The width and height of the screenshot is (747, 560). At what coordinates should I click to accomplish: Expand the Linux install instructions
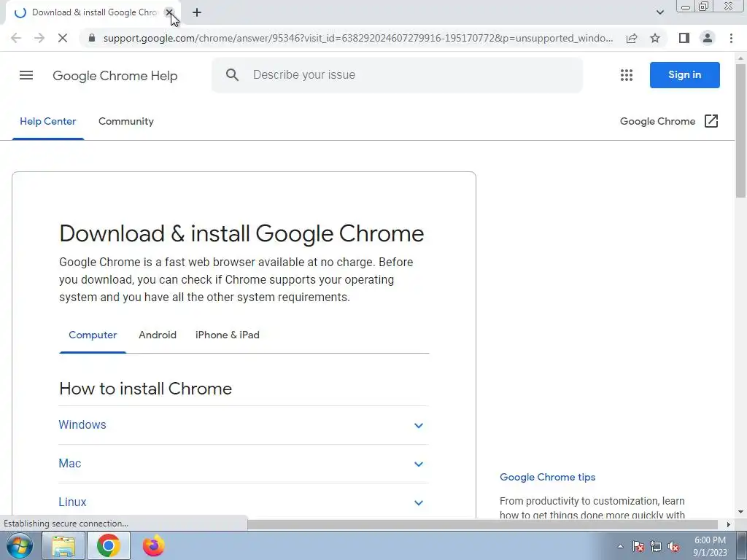pyautogui.click(x=244, y=502)
